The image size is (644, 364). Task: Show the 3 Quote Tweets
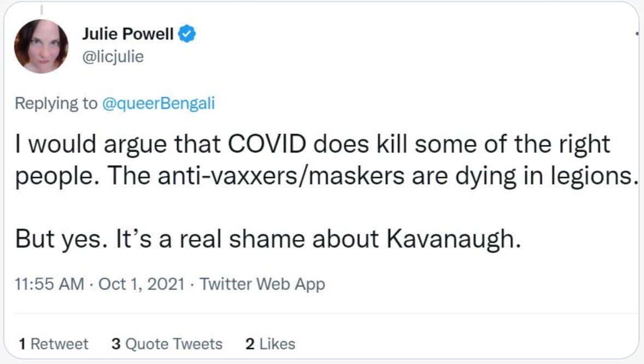[x=167, y=344]
